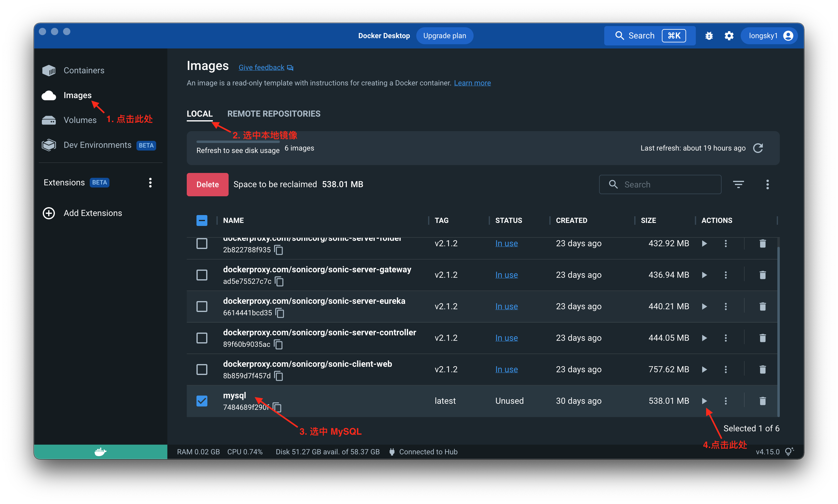The image size is (838, 504).
Task: Open the Learn more link
Action: pyautogui.click(x=472, y=83)
